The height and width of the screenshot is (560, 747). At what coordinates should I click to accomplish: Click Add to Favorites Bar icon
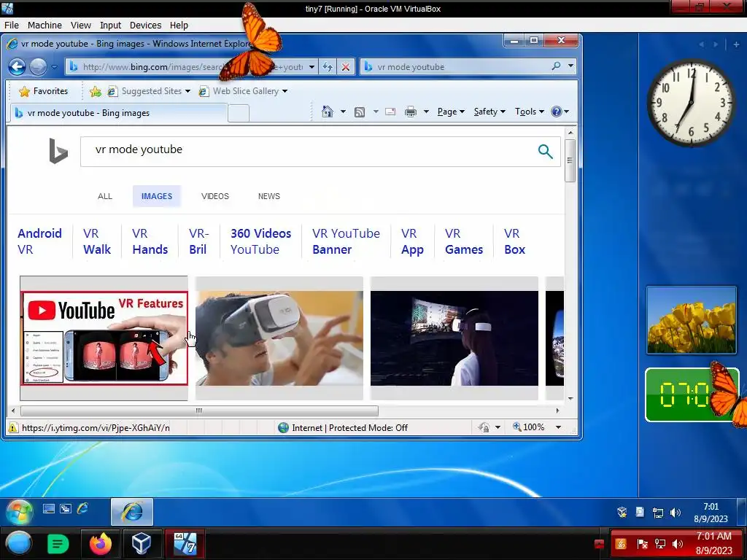[96, 91]
